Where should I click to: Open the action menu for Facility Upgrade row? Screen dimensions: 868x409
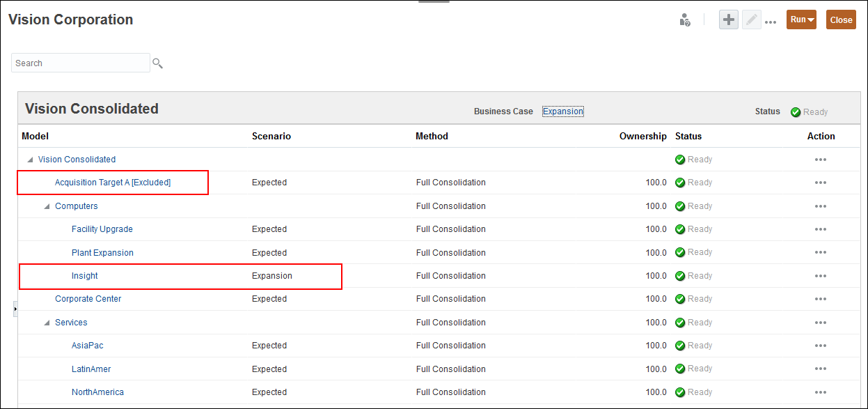click(x=821, y=229)
